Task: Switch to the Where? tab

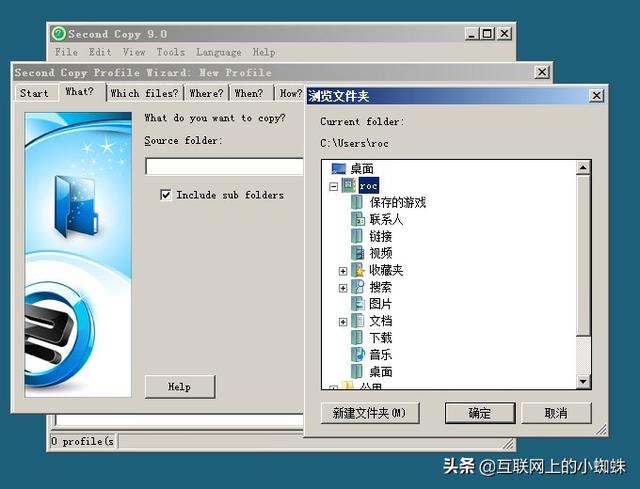Action: click(x=207, y=93)
